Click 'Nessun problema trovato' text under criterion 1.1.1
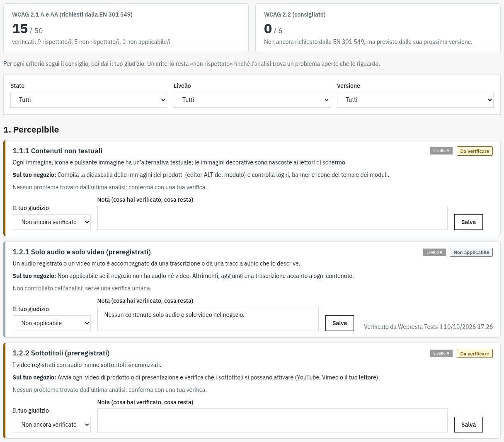 pos(110,187)
